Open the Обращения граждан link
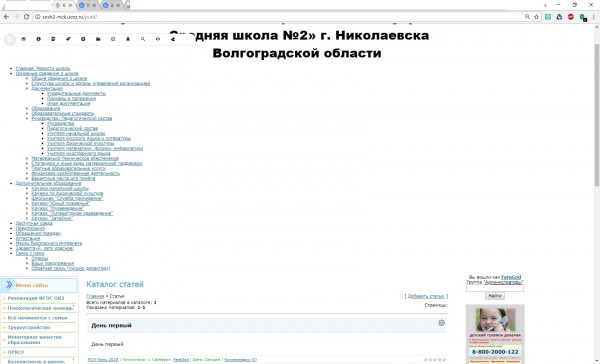This screenshot has width=600, height=364. tap(38, 233)
